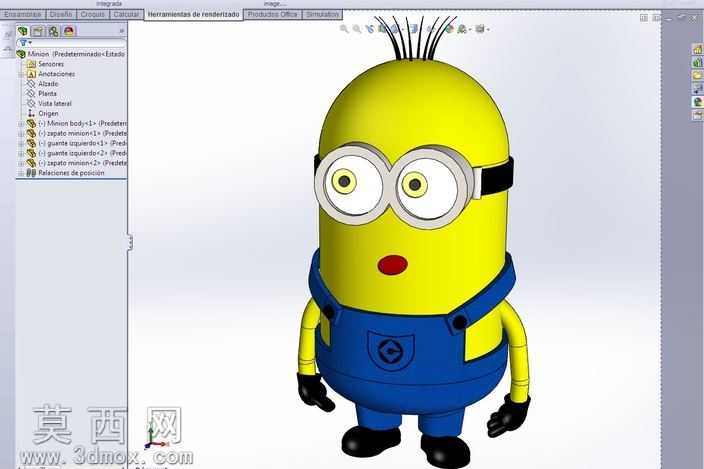Expand Relaciones de posición node
This screenshot has width=704, height=469.
coord(21,173)
